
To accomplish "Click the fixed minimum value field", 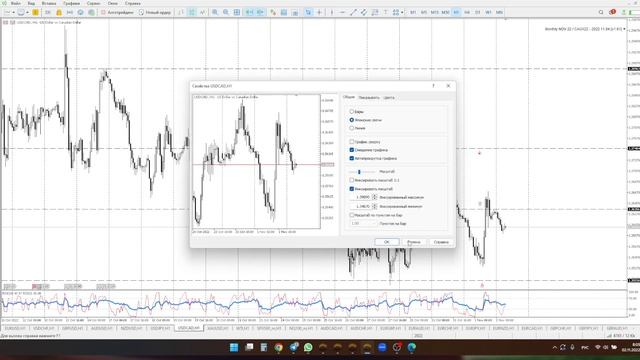I will (x=361, y=207).
